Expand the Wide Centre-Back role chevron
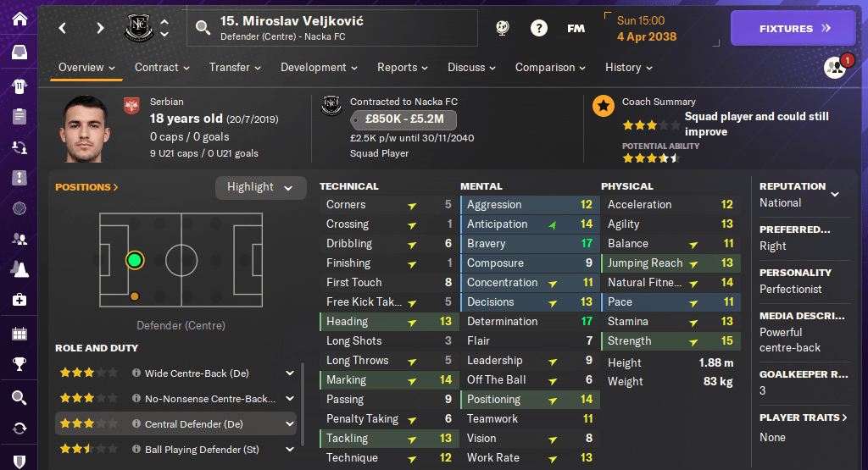 coord(290,373)
